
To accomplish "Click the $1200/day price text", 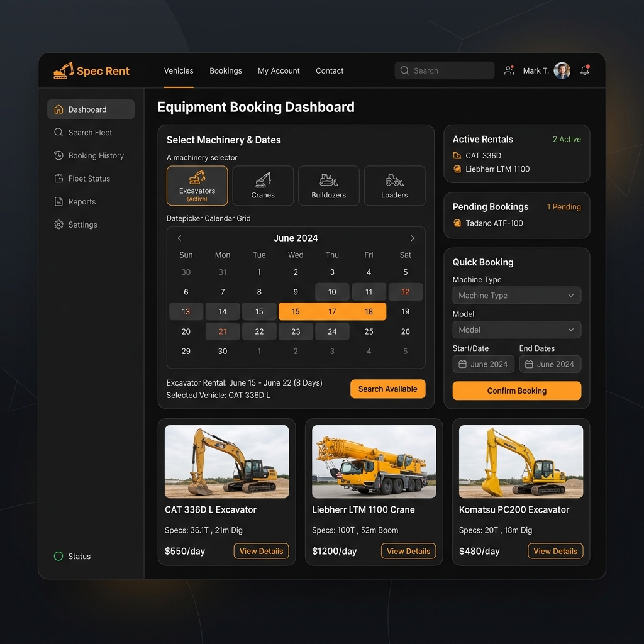I will (x=335, y=551).
